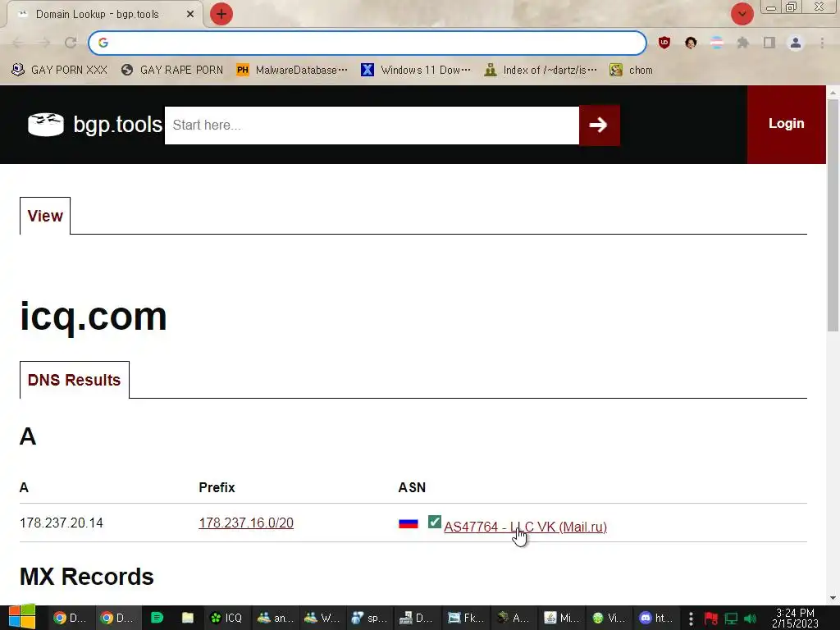Open the 'Mi...' taskbar item
The width and height of the screenshot is (840, 630).
[561, 619]
